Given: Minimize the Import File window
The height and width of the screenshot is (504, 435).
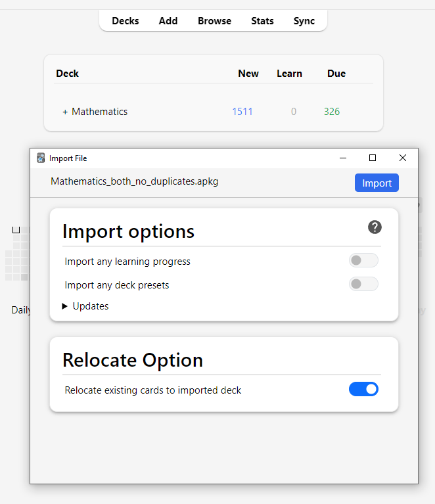Looking at the screenshot, I should (x=342, y=158).
